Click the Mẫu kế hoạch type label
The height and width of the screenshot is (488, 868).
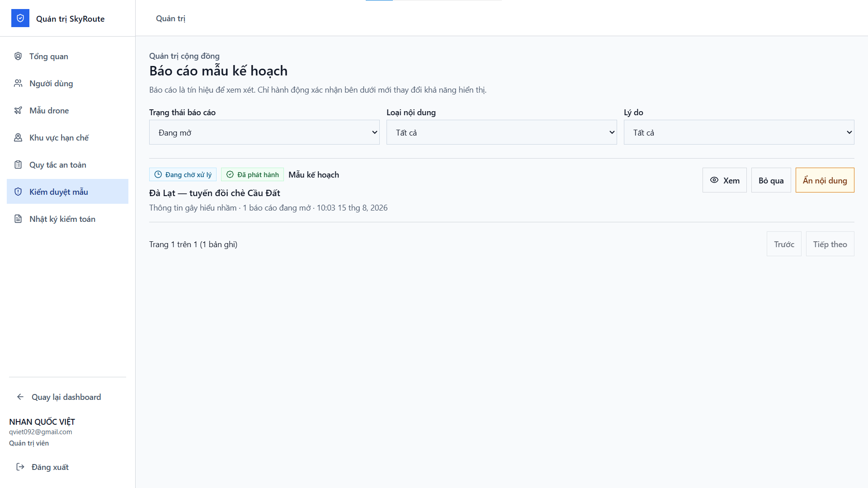[314, 174]
